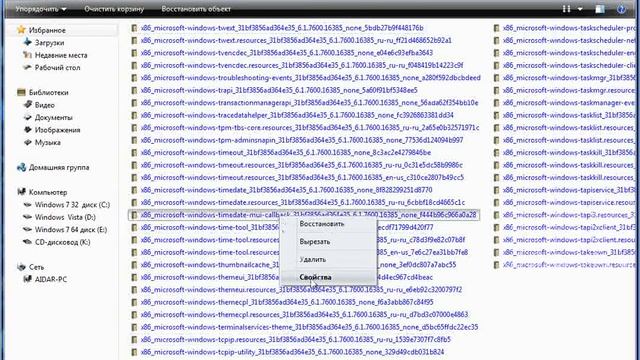Click the Изображения library icon
Image resolution: width=640 pixels, height=360 pixels.
click(x=27, y=130)
